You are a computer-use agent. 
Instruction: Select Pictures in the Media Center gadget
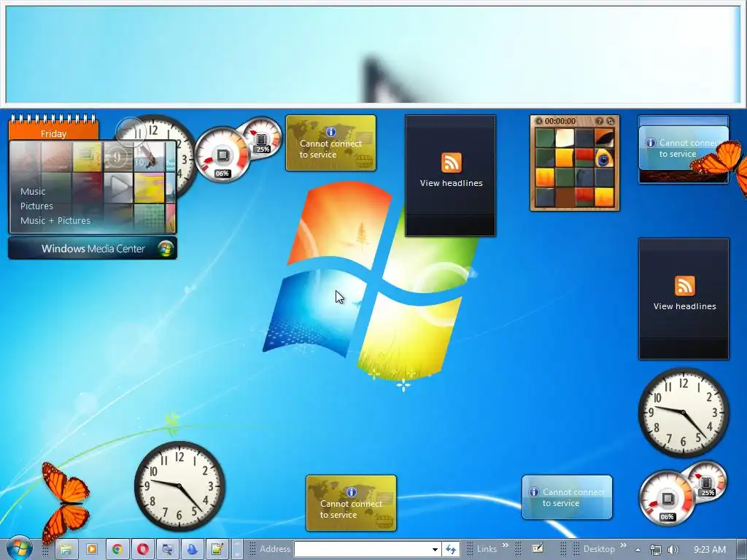(x=36, y=206)
